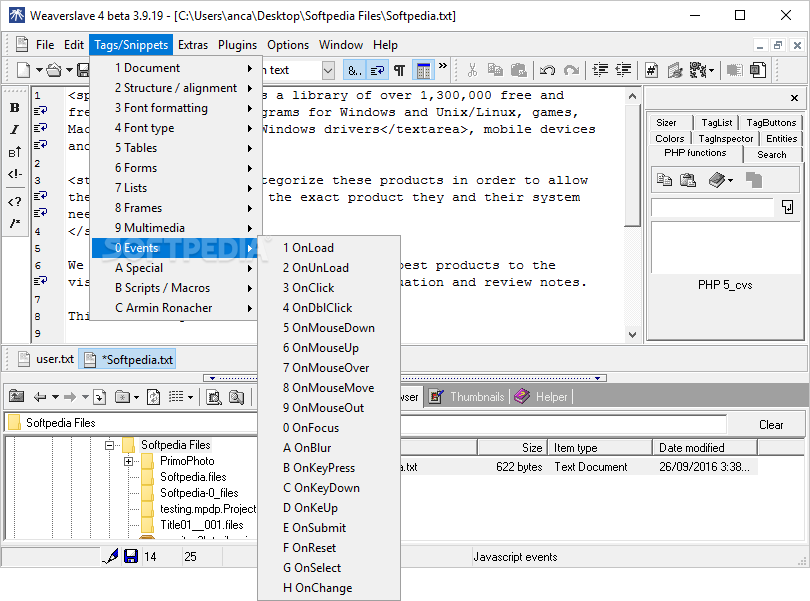Collapse the Softpedia Files tree node

tap(109, 444)
